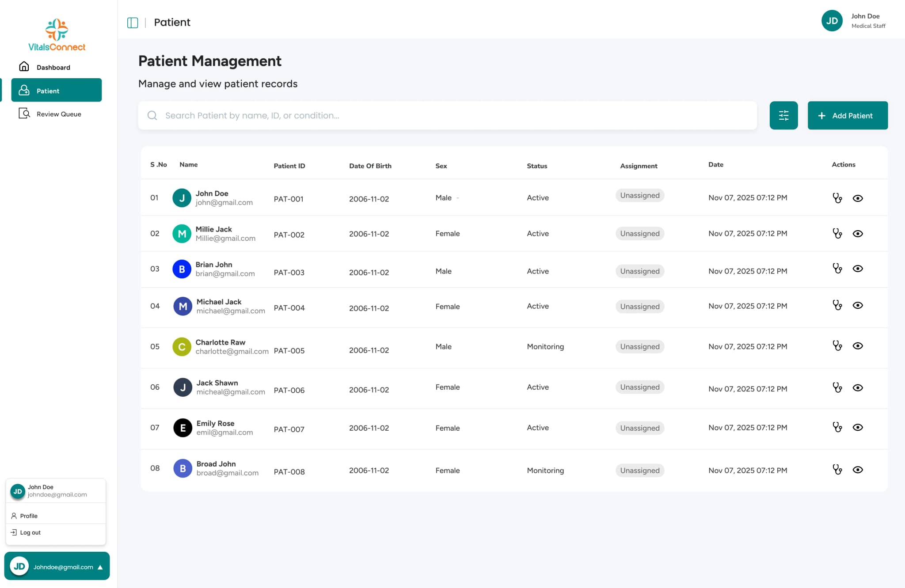Image resolution: width=905 pixels, height=588 pixels.
Task: Focus the Search Patient input field
Action: pos(447,115)
